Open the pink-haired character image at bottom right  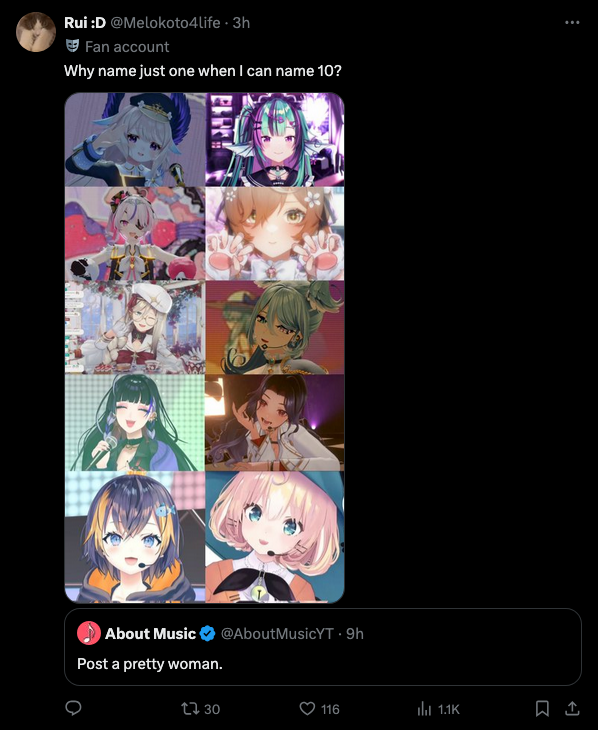(275, 537)
